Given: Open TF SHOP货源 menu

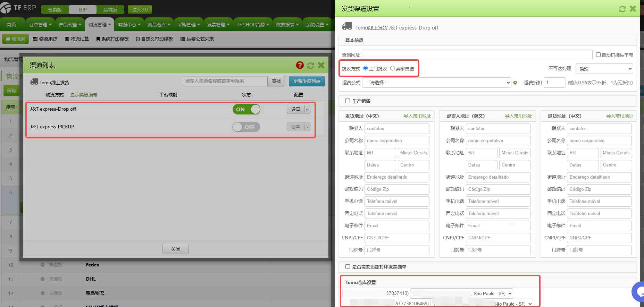Looking at the screenshot, I should click(253, 25).
